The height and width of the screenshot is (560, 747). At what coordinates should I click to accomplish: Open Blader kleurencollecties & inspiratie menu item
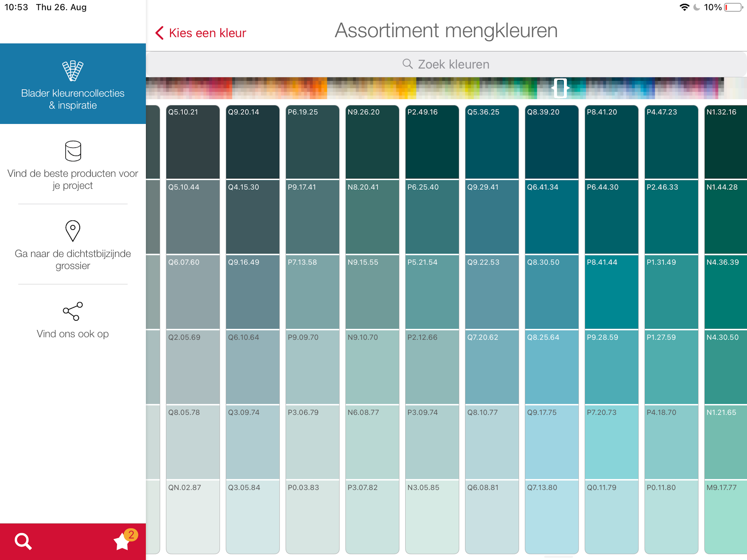73,99
